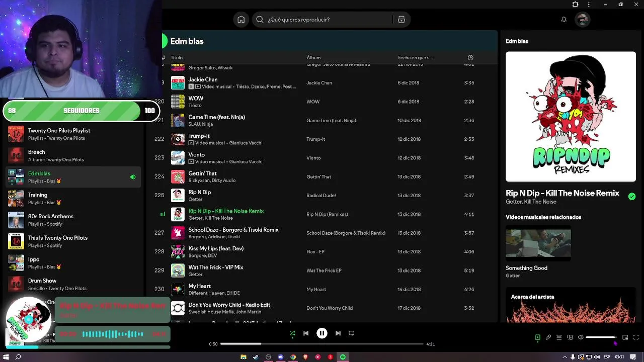This screenshot has height=362, width=644.
Task: Open the Different Heaven, EH!DE artist link
Action: tap(214, 293)
